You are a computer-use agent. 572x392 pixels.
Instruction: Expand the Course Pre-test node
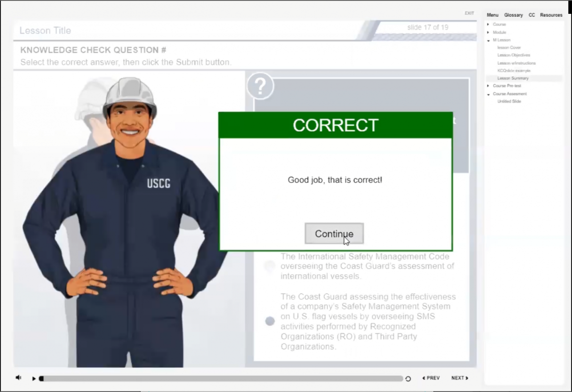(488, 86)
